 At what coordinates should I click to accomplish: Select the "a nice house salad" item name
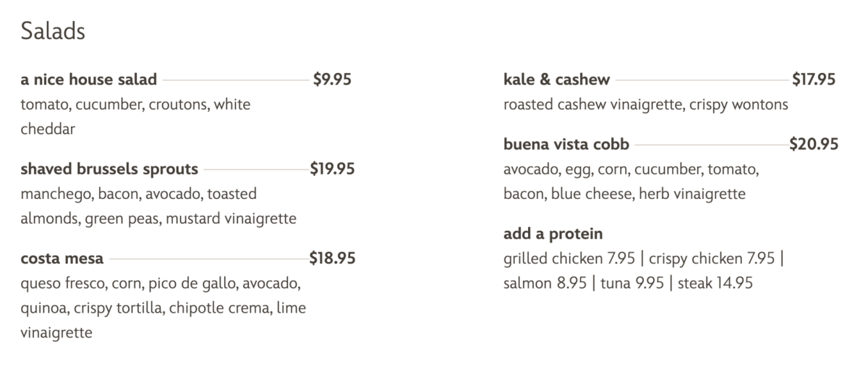coord(88,80)
